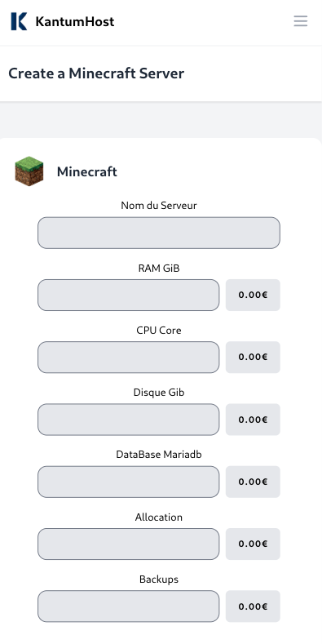The height and width of the screenshot is (644, 322).
Task: Focus the DataBase Mariadb input field
Action: click(x=128, y=482)
